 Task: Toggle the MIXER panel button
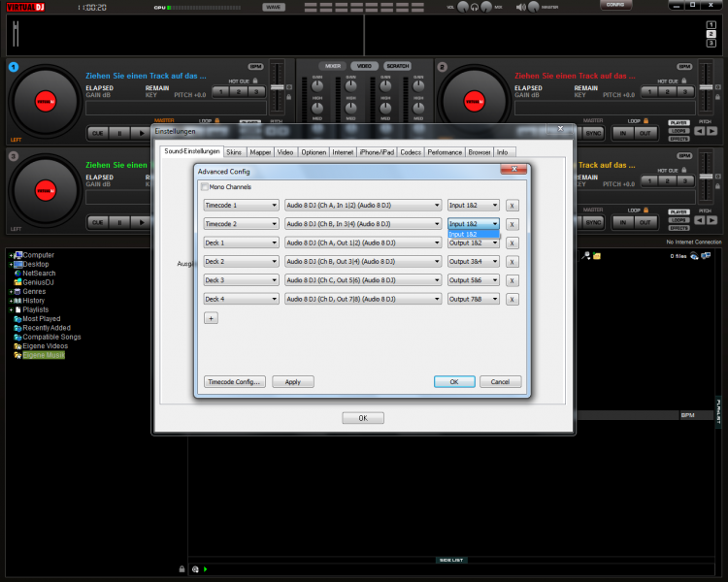click(x=332, y=66)
